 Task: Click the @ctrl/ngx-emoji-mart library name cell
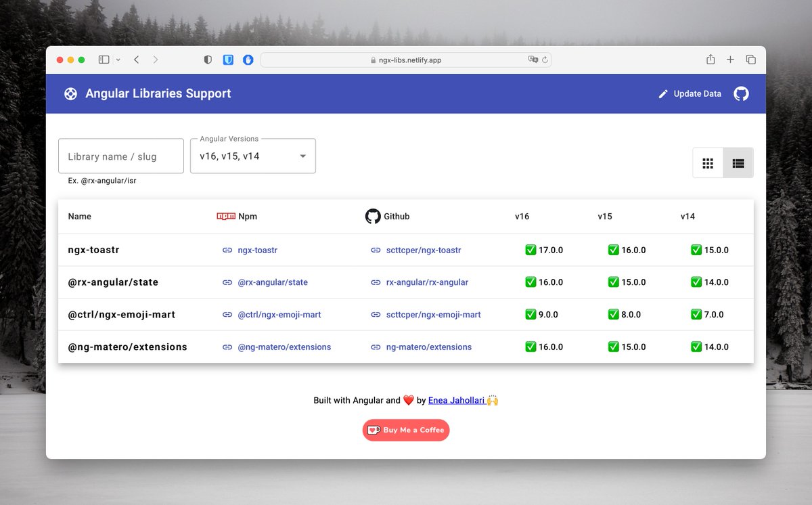pos(122,315)
